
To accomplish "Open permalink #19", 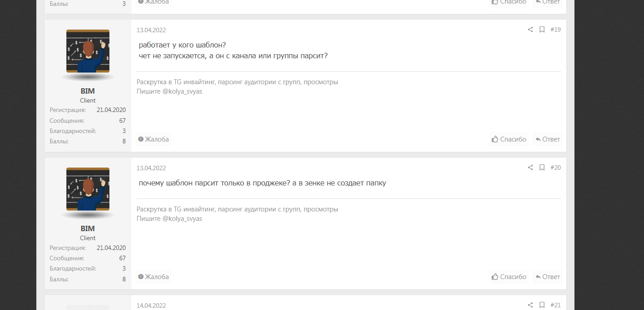I will (x=556, y=30).
